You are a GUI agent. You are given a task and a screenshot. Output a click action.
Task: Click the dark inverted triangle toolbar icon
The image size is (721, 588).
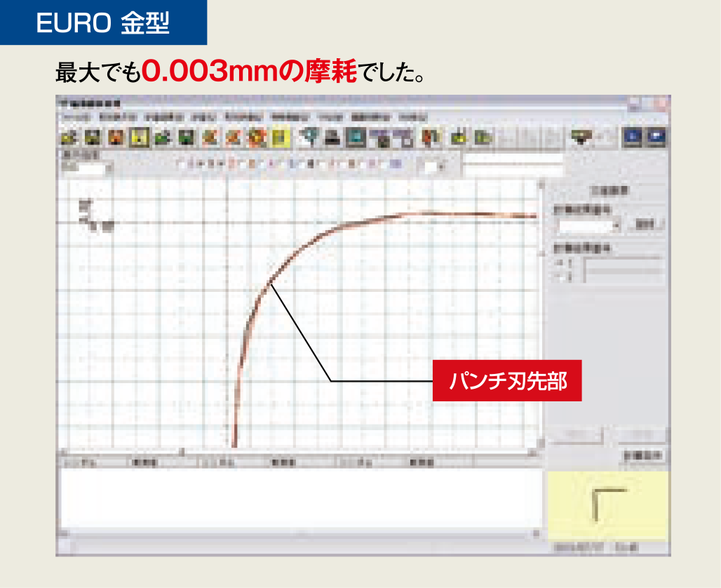click(x=579, y=137)
